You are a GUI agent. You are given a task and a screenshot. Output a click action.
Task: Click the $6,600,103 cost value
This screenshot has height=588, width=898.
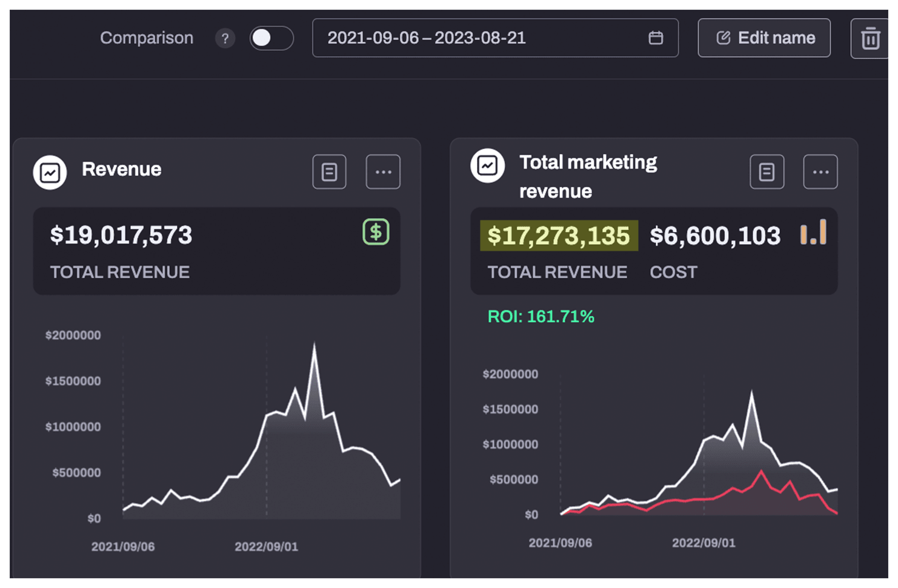click(x=715, y=236)
